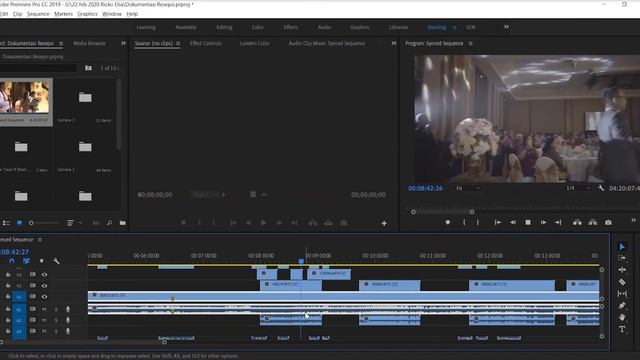Open Find in the Project panel
Viewport: 640px width, 360px height.
coord(109,223)
